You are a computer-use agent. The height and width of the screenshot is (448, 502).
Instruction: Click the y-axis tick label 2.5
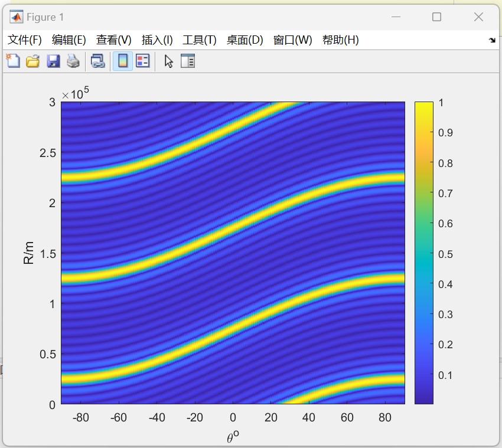click(48, 153)
